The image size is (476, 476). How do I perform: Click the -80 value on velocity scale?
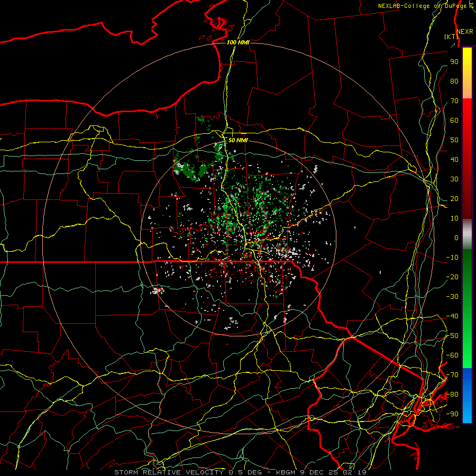tap(452, 395)
